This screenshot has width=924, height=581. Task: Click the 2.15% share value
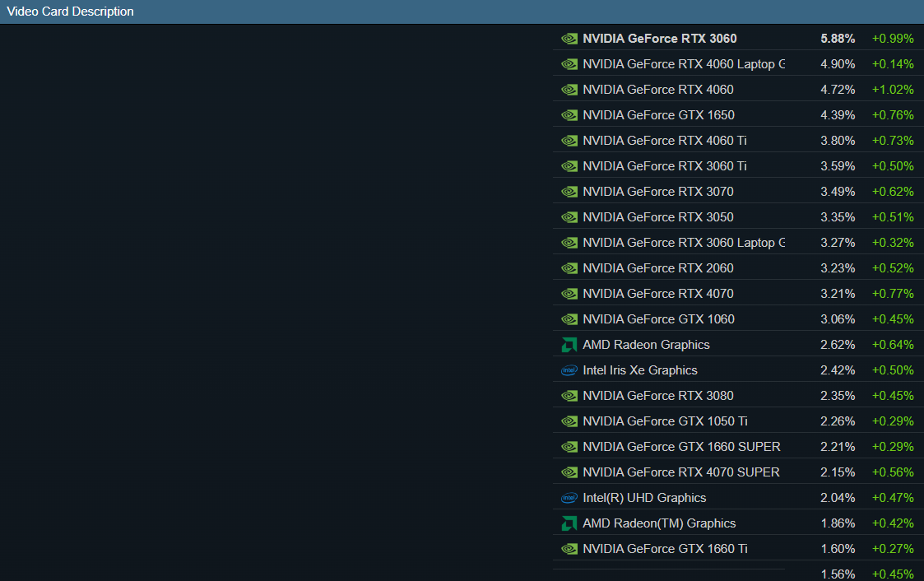tap(838, 472)
